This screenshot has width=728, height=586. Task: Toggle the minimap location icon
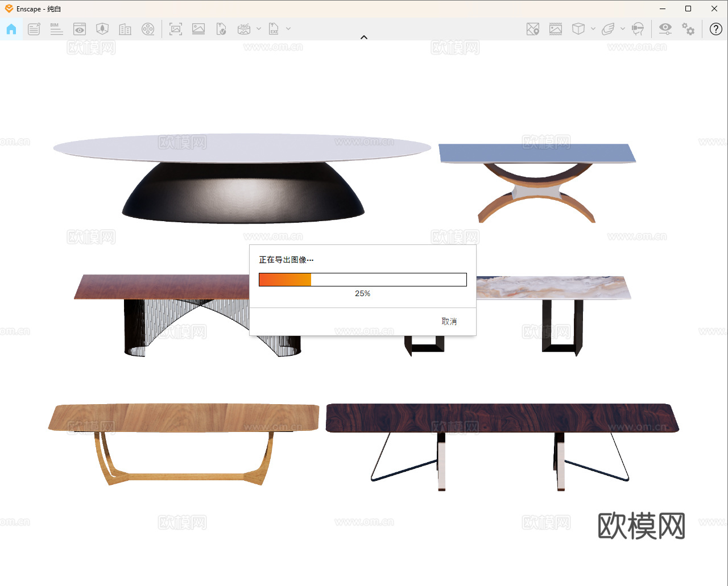coord(533,29)
